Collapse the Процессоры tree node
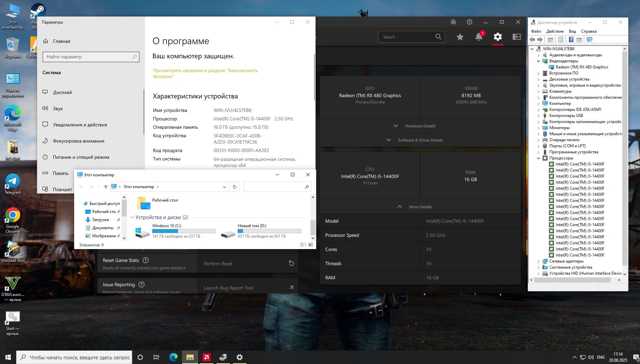Viewport: 640px width, 364px height. [539, 158]
